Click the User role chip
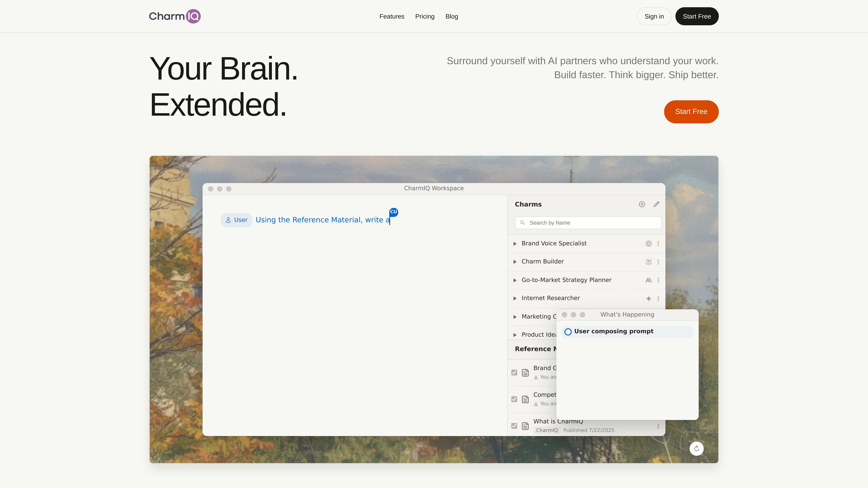868x488 pixels. click(x=236, y=220)
